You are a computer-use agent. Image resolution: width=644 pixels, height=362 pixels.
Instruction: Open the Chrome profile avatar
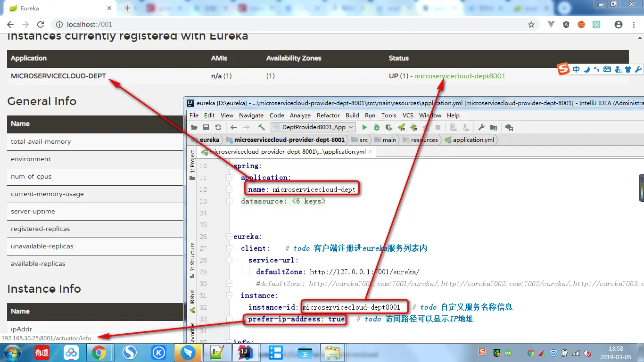[619, 25]
